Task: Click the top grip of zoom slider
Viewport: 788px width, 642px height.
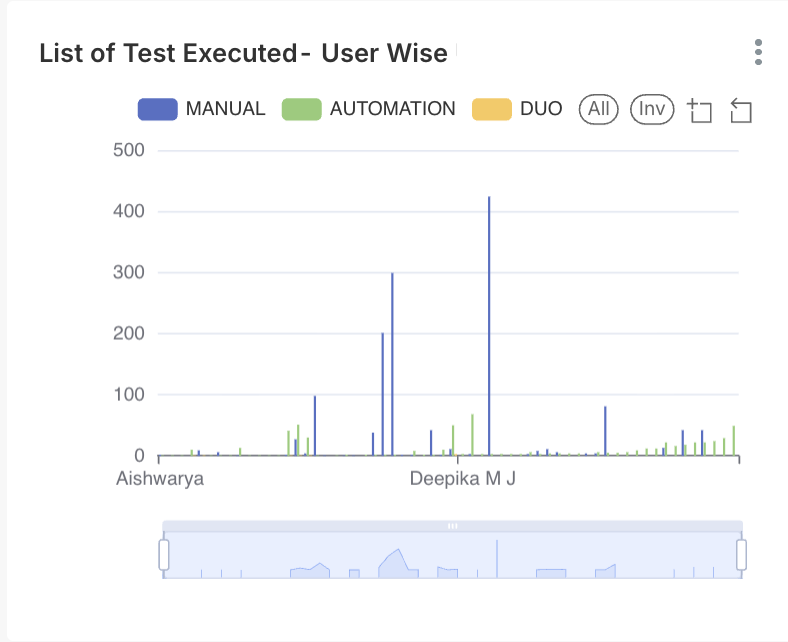Action: click(x=452, y=525)
